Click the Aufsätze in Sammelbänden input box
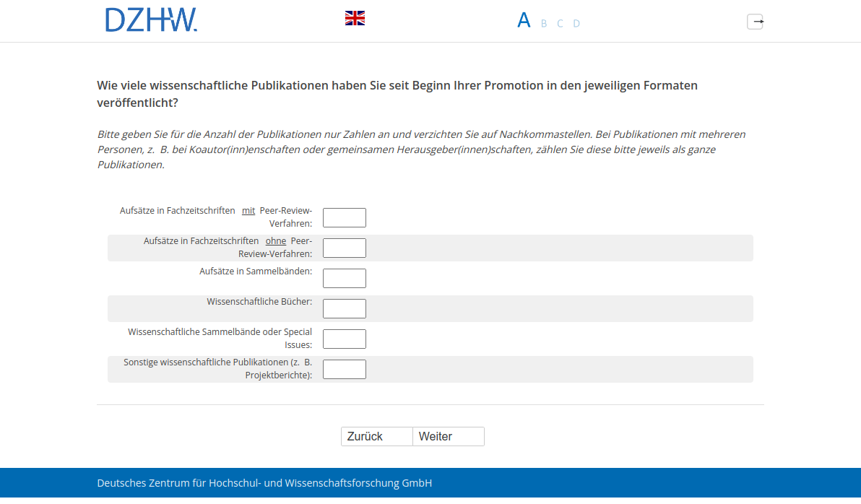861x504 pixels. pyautogui.click(x=344, y=278)
